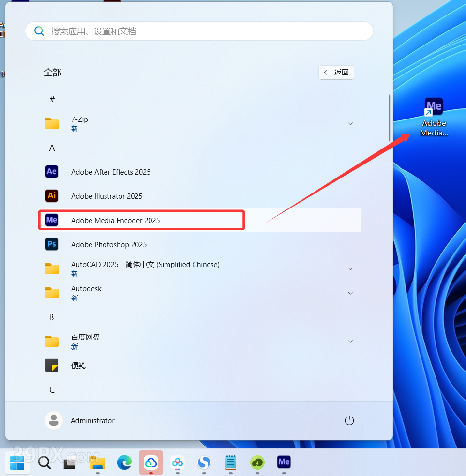This screenshot has height=476, width=466.
Task: Open Adobe After Effects 2025 label
Action: tap(111, 172)
